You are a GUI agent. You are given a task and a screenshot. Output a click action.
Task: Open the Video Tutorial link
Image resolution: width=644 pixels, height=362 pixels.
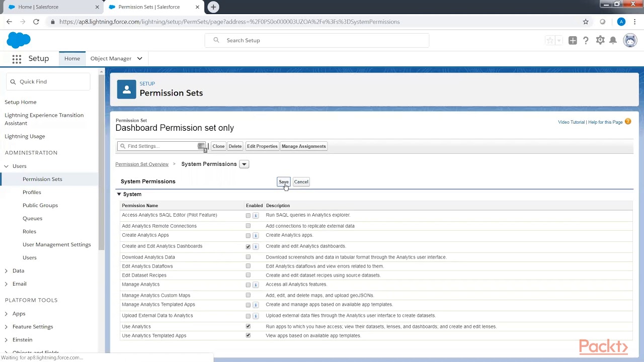click(572, 122)
